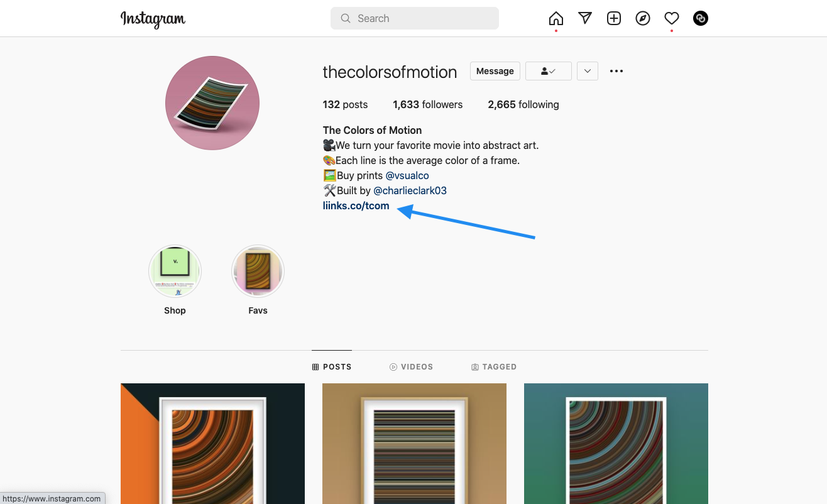This screenshot has height=504, width=827.
Task: Open the Explore compass icon
Action: [x=642, y=18]
